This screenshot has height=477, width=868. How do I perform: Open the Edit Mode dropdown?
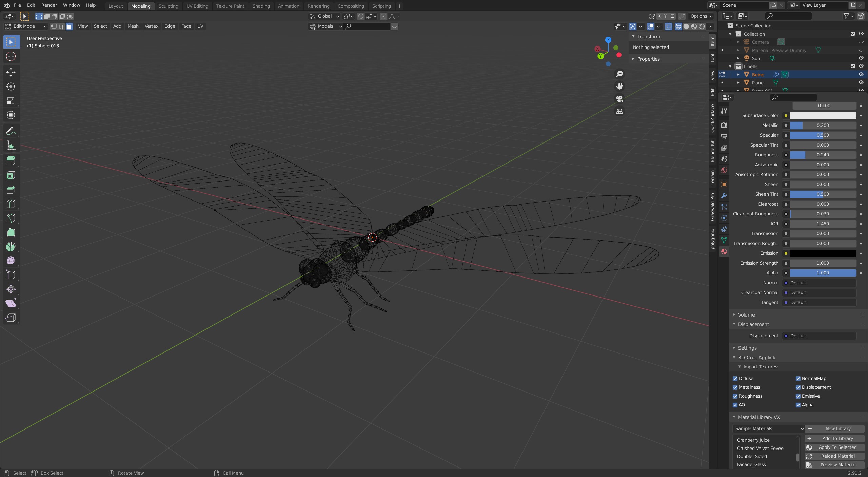click(x=26, y=26)
